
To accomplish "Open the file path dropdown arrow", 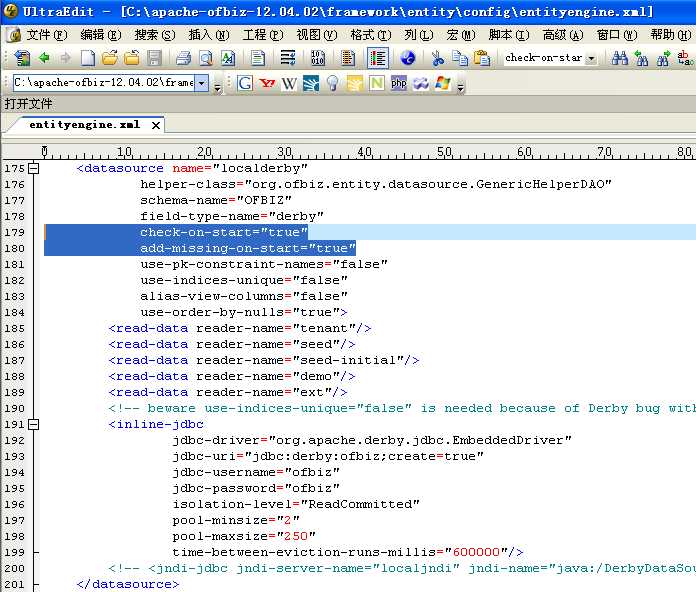I will click(x=202, y=83).
